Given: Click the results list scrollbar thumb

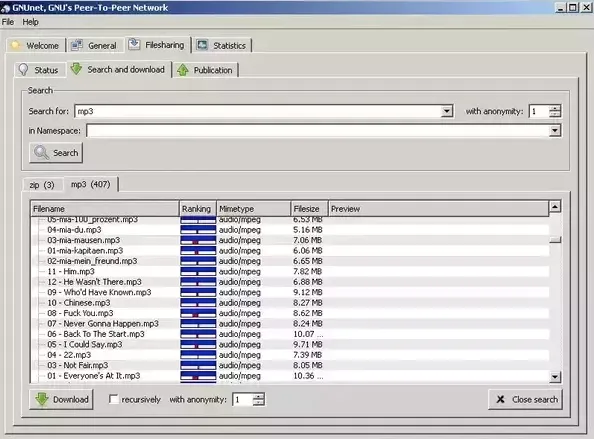Looking at the screenshot, I should [555, 239].
